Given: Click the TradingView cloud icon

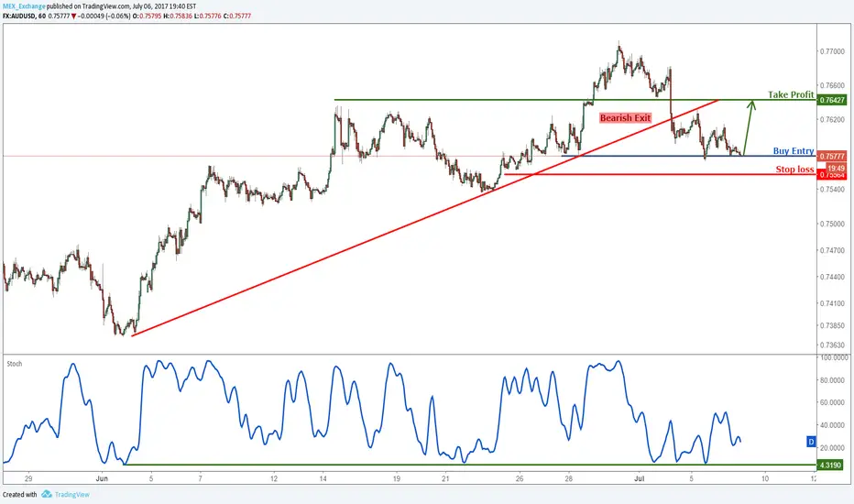Looking at the screenshot, I should 47,494.
